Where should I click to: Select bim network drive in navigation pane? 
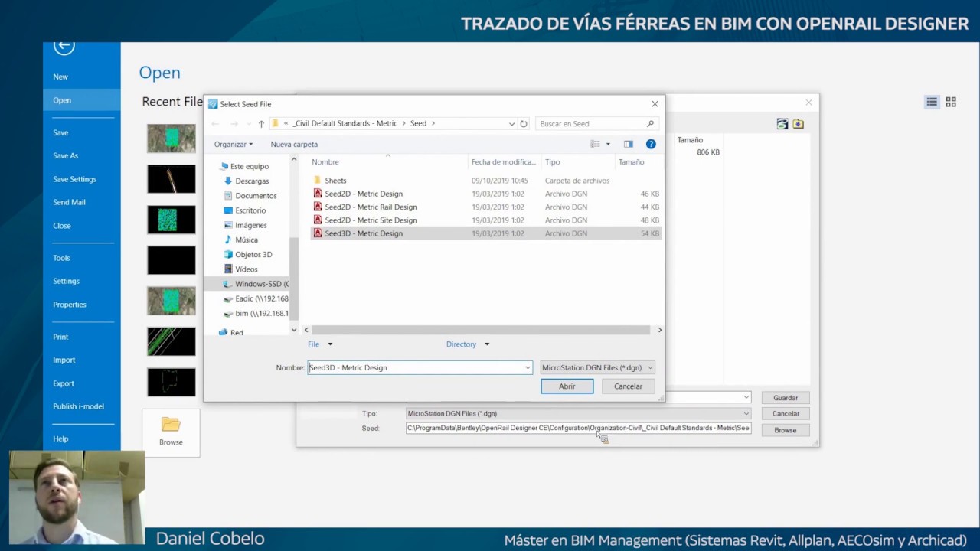(256, 313)
